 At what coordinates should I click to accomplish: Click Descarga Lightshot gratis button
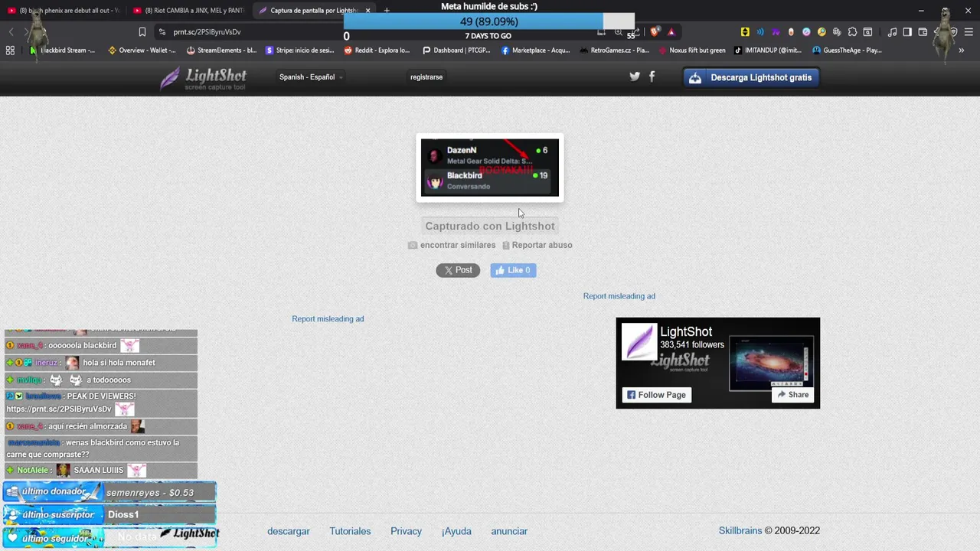coord(751,77)
